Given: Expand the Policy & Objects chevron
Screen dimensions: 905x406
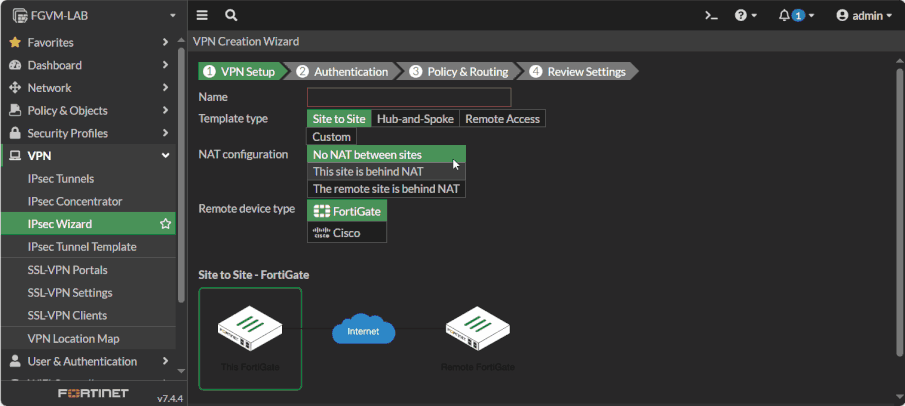Looking at the screenshot, I should pyautogui.click(x=165, y=110).
